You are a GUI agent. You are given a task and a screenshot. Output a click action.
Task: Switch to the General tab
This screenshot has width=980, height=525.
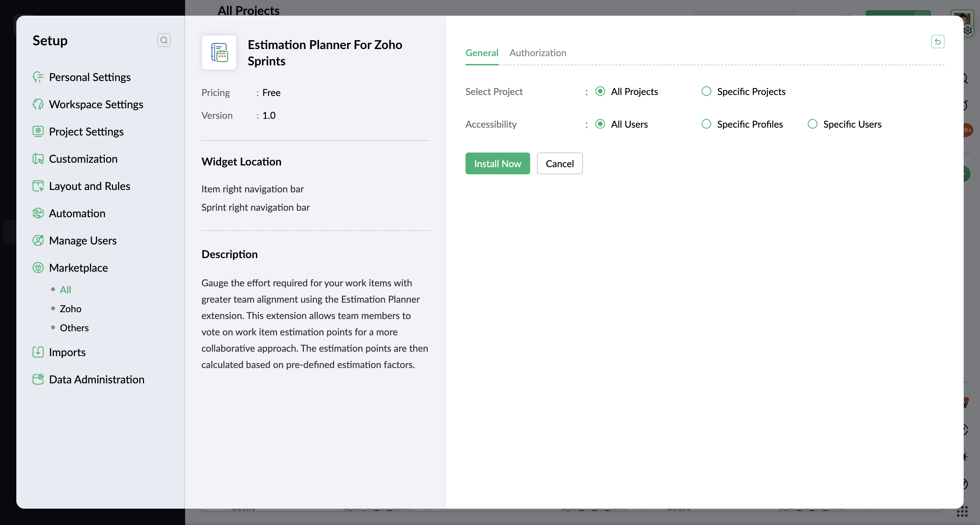(481, 53)
